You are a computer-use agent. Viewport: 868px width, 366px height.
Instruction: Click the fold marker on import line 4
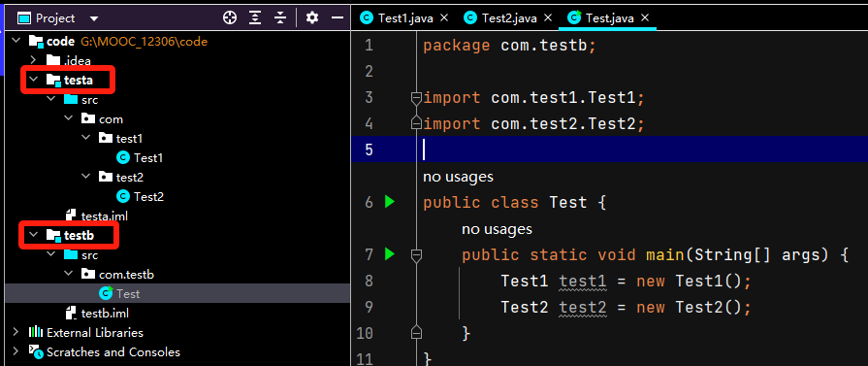(416, 123)
